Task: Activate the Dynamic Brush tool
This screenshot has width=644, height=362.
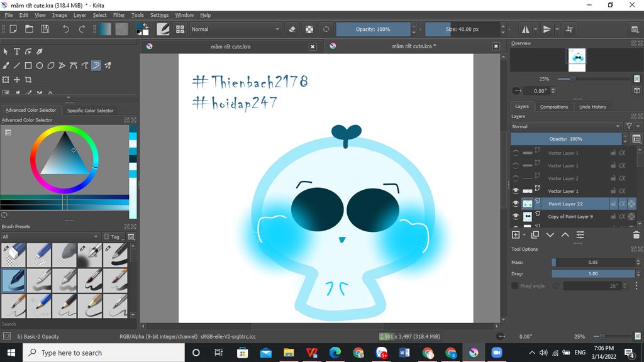Action: point(96,65)
